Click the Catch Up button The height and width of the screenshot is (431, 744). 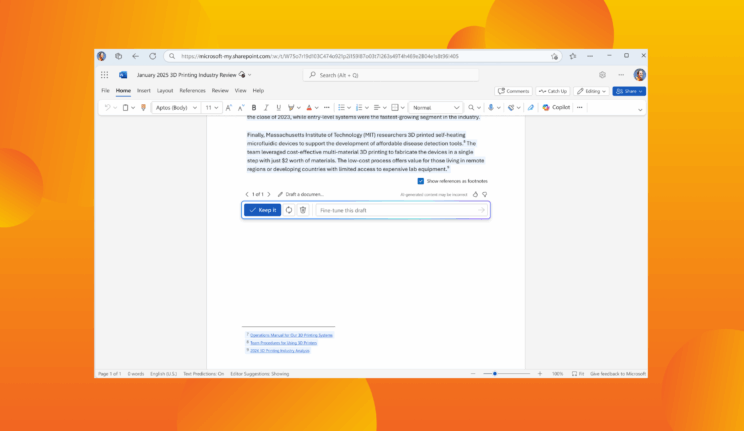click(553, 91)
